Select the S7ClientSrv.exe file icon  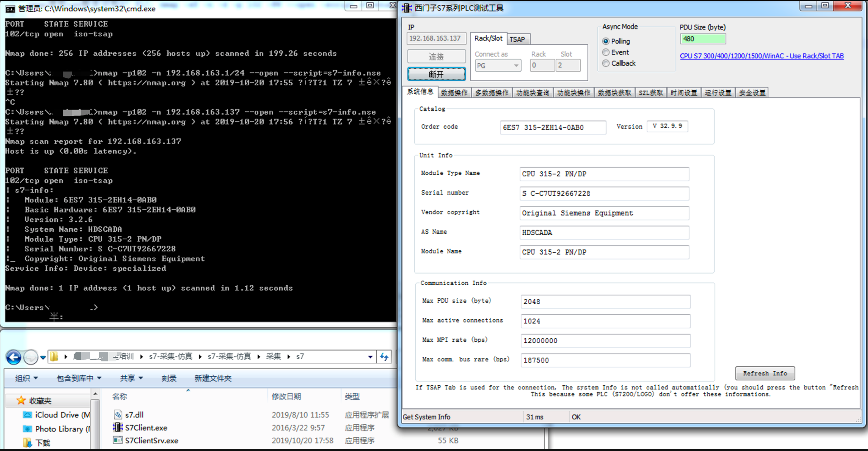118,440
